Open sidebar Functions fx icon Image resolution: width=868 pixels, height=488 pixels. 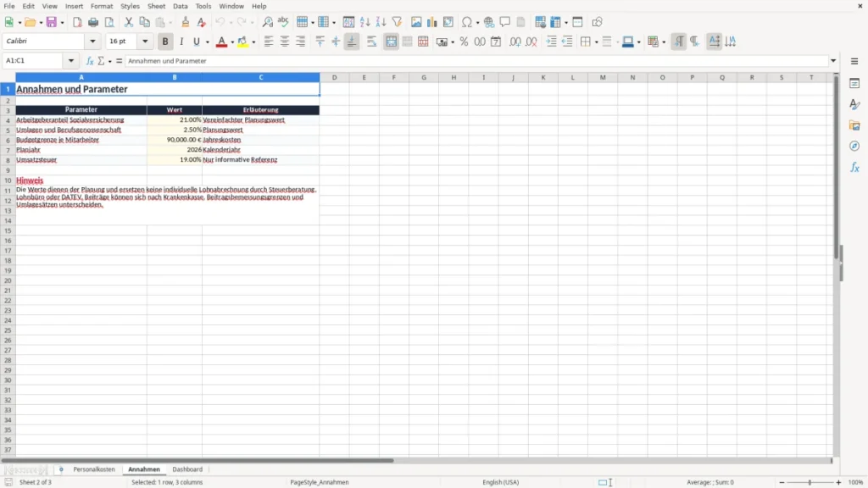pos(854,167)
